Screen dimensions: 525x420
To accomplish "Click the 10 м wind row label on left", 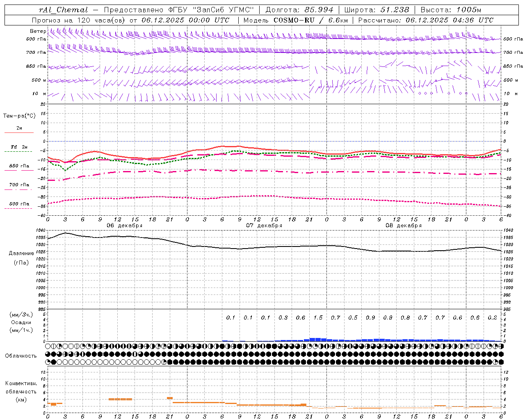I will coord(39,94).
